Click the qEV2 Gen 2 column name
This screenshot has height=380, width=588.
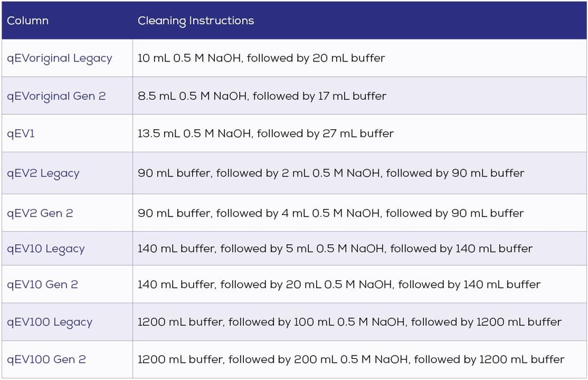pyautogui.click(x=40, y=213)
